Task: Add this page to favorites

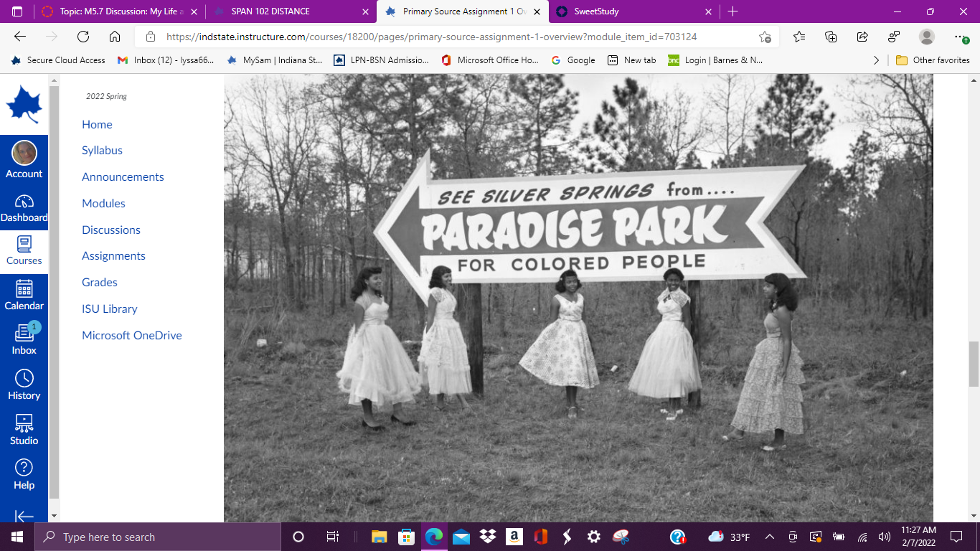Action: [x=765, y=37]
